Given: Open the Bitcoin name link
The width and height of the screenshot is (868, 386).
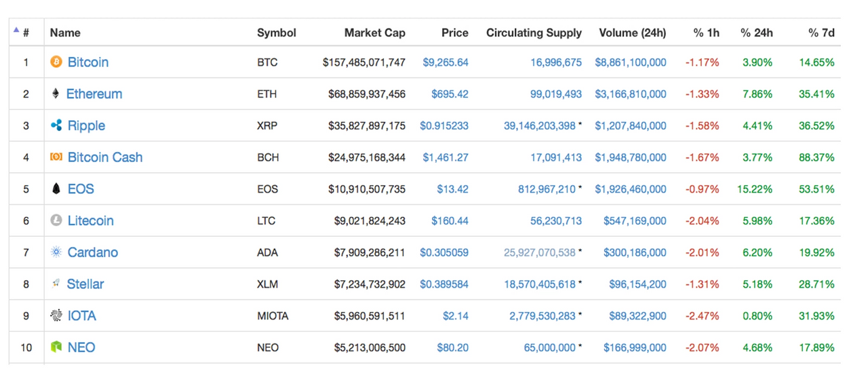Looking at the screenshot, I should coord(88,62).
